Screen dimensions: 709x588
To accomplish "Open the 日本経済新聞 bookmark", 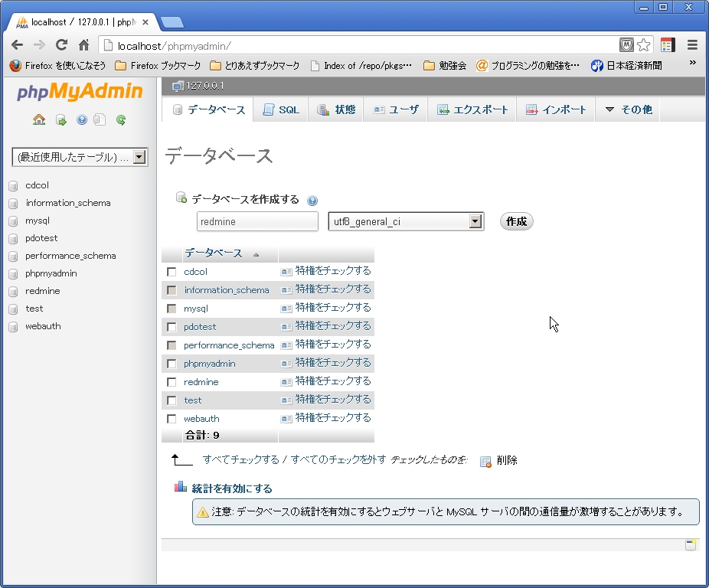I will pyautogui.click(x=626, y=66).
